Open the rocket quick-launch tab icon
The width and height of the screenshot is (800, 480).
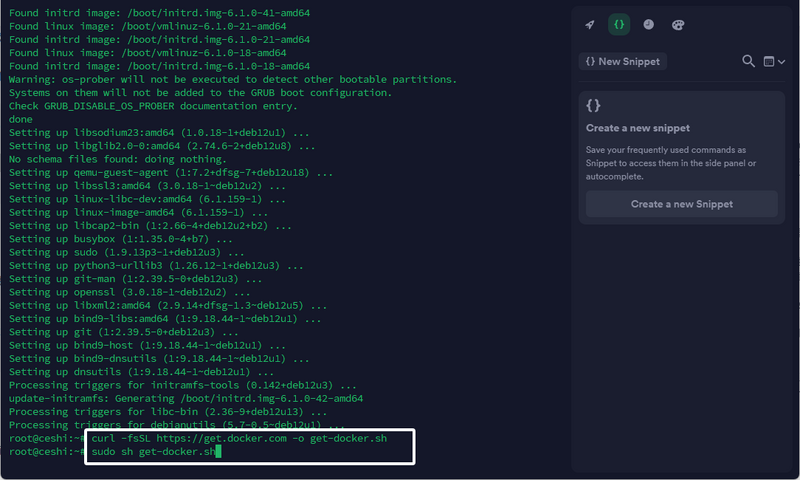[590, 25]
